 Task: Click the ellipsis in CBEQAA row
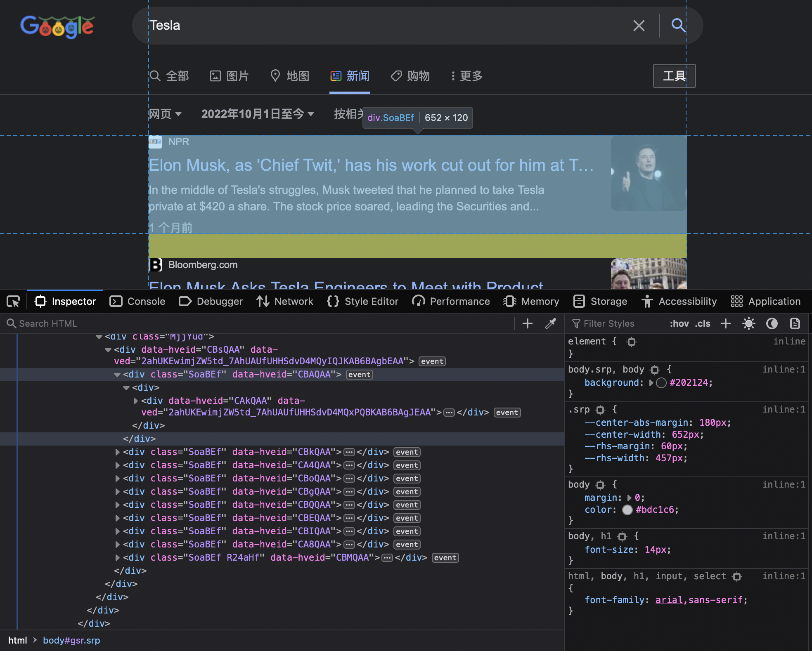point(349,518)
